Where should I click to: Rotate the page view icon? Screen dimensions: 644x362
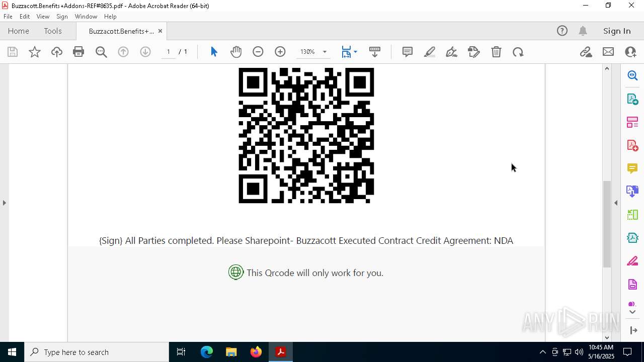click(x=518, y=52)
